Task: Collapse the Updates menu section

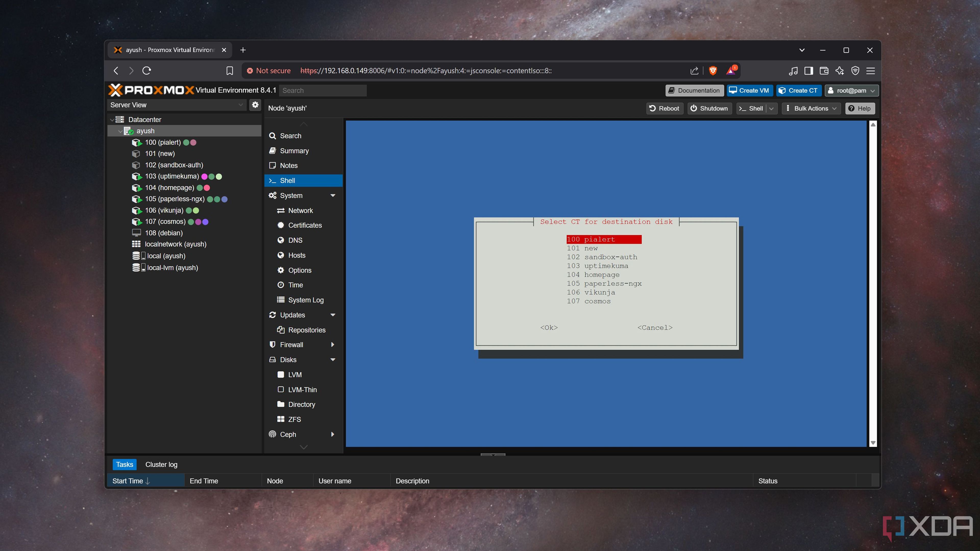Action: 333,315
